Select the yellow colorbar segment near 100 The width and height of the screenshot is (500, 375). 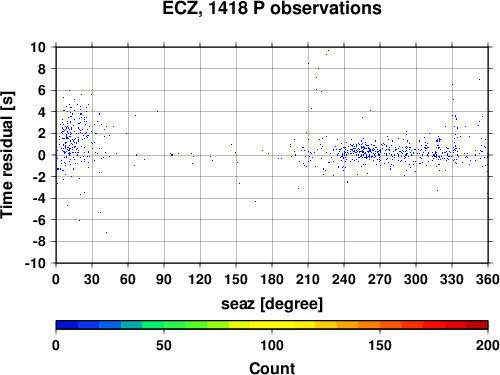261,325
